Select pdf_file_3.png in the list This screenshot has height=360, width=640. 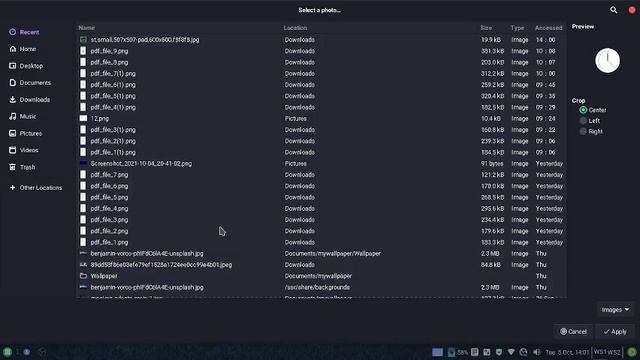point(321,220)
